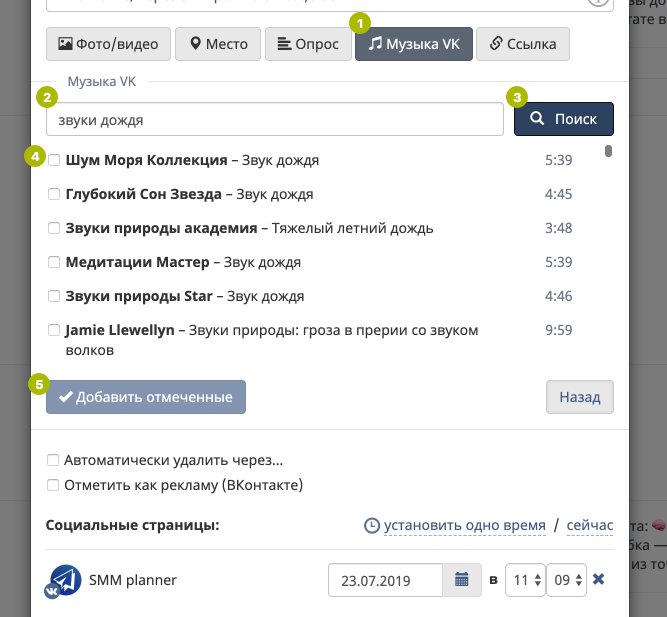
Task: Click the 4:45 duration text
Action: 559,194
